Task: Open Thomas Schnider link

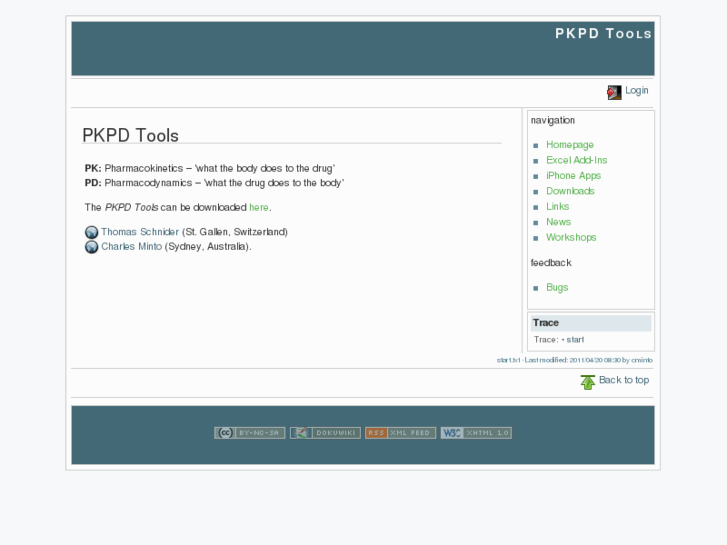Action: click(x=140, y=232)
